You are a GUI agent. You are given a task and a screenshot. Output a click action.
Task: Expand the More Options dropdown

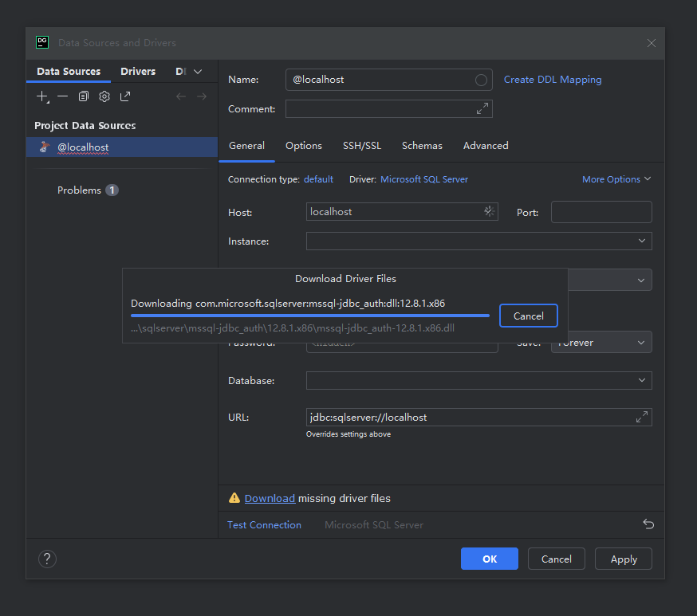(616, 179)
